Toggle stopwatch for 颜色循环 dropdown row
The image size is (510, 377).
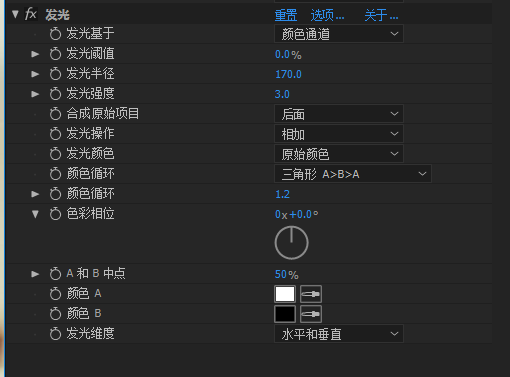pos(55,174)
